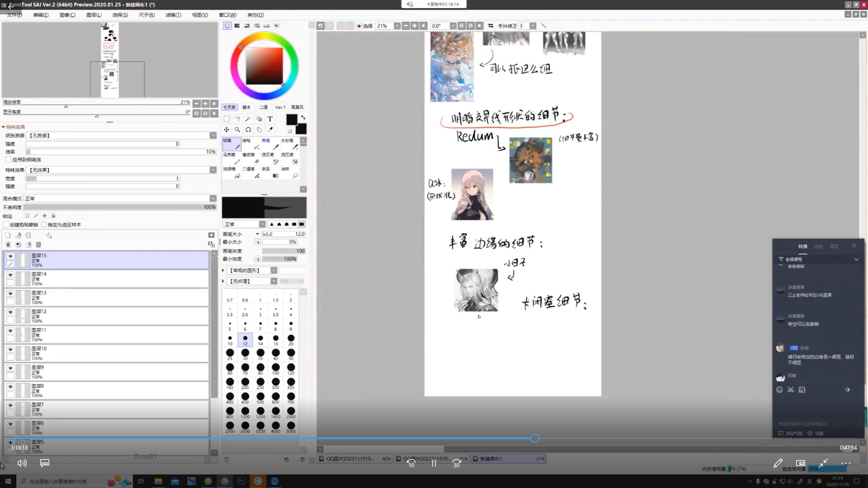
Task: Delete layer with the trash icon
Action: (38, 244)
